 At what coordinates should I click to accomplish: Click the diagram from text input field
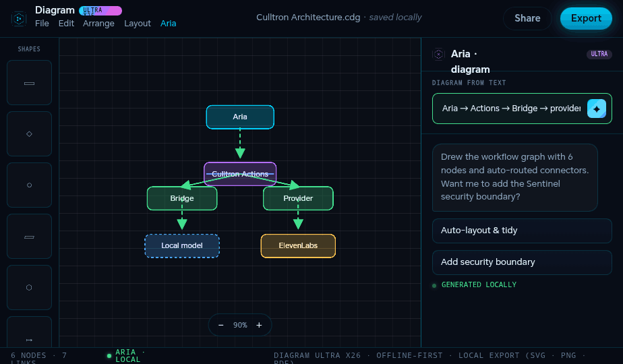511,109
